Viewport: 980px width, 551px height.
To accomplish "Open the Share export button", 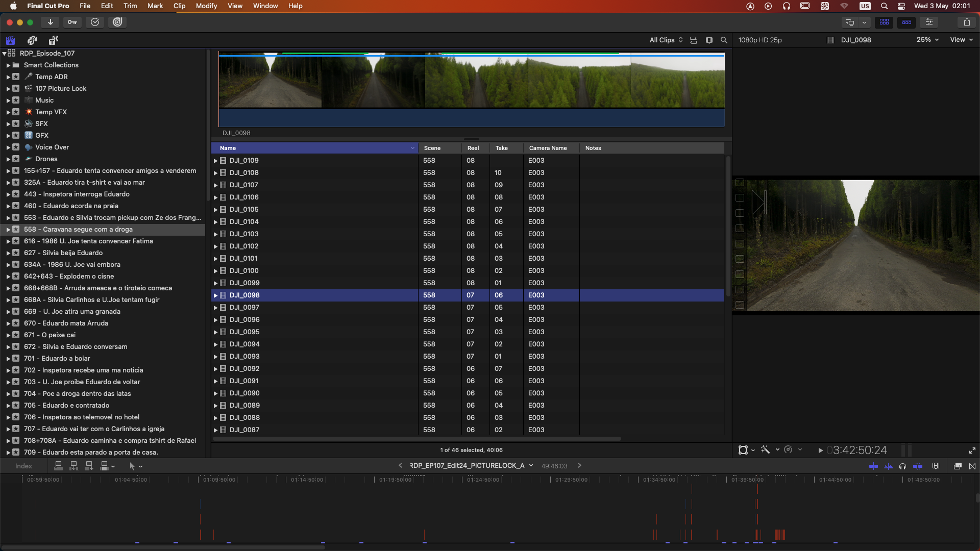I will pyautogui.click(x=967, y=22).
